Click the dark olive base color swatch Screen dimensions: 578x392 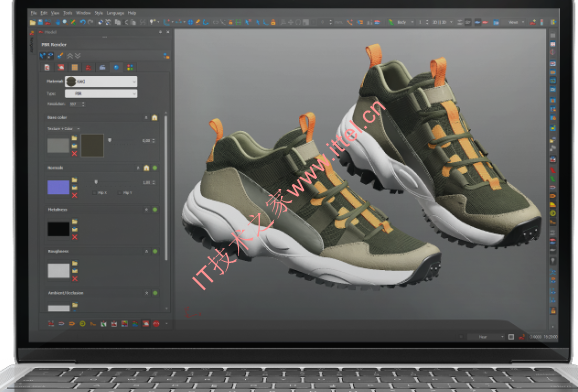[92, 146]
